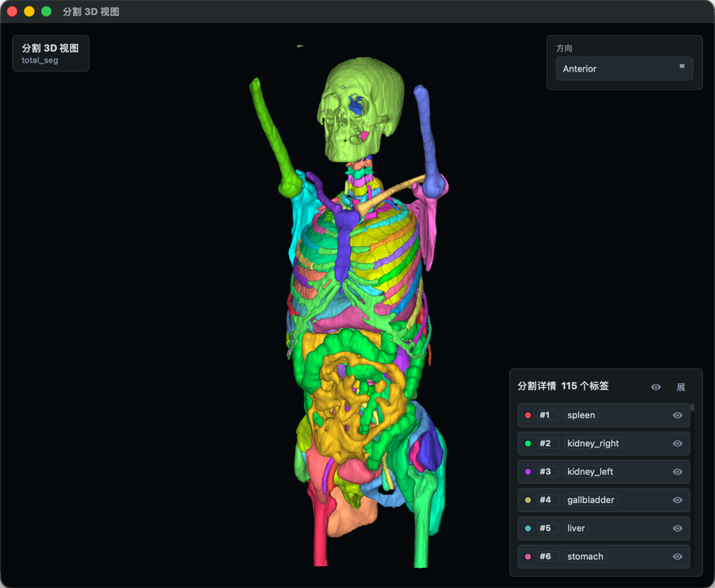Click the cyan liver color dot
715x588 pixels.
pos(528,528)
